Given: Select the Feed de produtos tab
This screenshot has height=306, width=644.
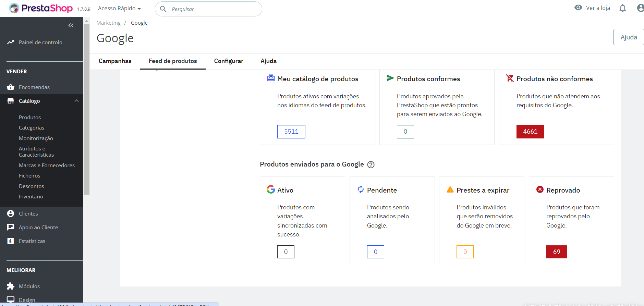Looking at the screenshot, I should tap(173, 61).
